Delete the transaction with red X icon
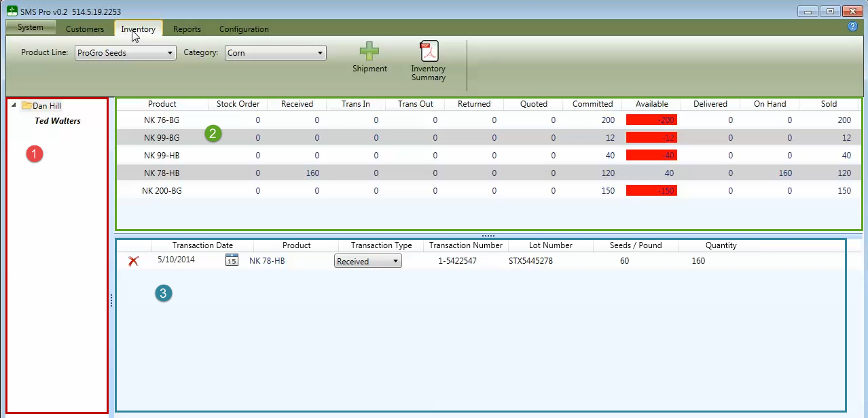This screenshot has width=868, height=418. point(133,261)
